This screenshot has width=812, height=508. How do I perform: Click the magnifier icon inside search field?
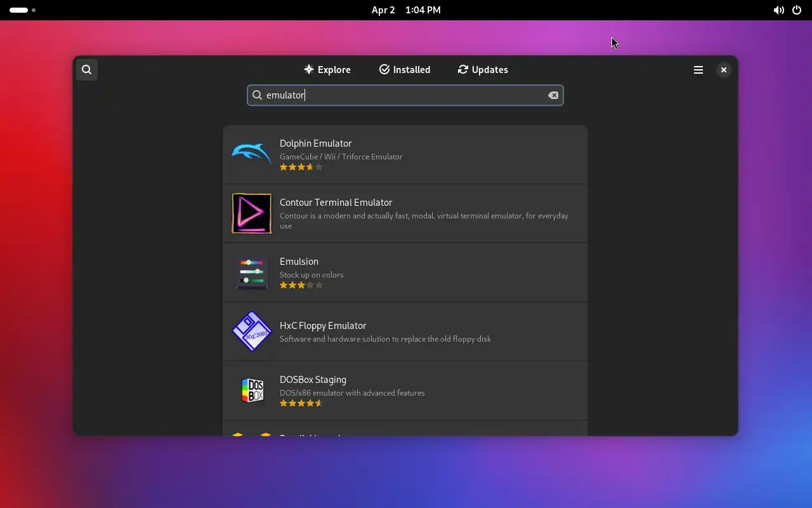tap(257, 95)
